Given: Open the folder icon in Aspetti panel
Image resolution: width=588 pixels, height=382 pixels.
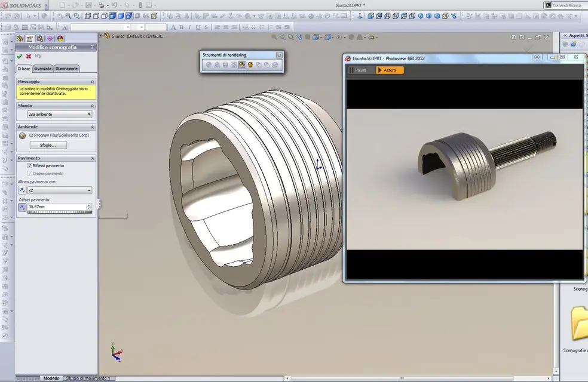Looking at the screenshot, I should [x=574, y=44].
